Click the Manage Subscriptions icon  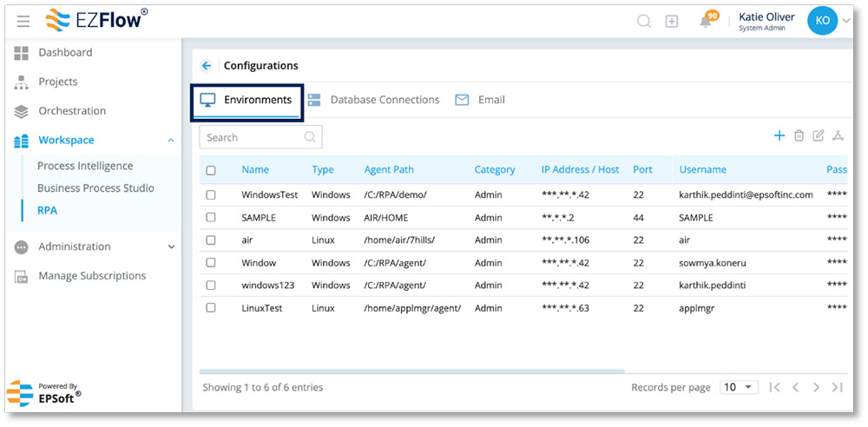click(21, 276)
